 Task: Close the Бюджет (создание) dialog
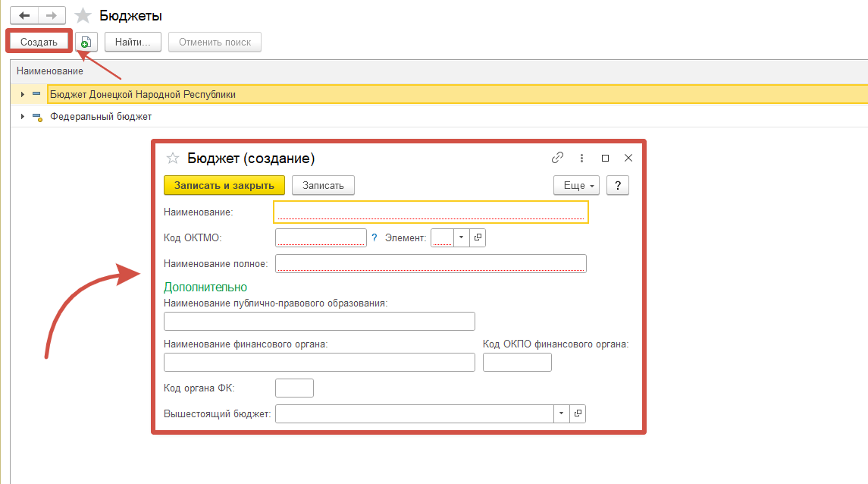click(x=628, y=158)
